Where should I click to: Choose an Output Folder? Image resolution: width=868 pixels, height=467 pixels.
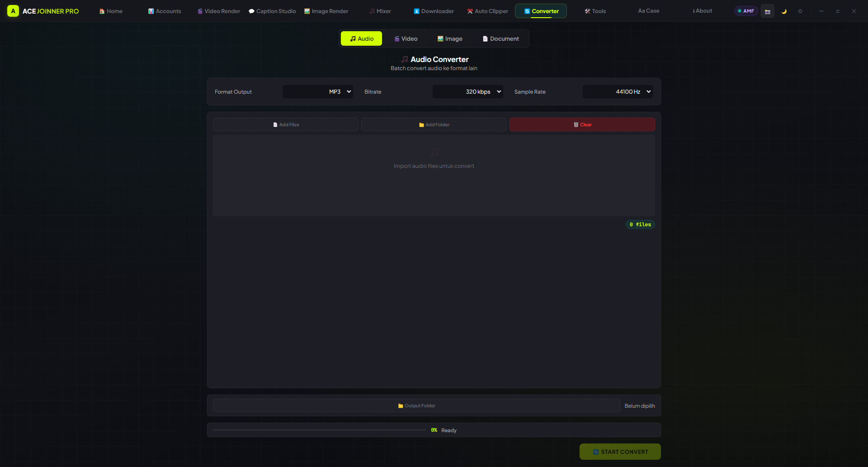point(416,405)
